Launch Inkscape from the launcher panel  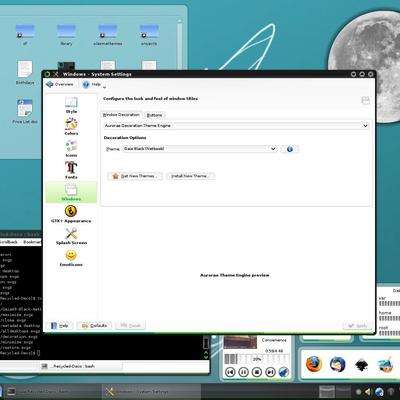click(x=361, y=364)
